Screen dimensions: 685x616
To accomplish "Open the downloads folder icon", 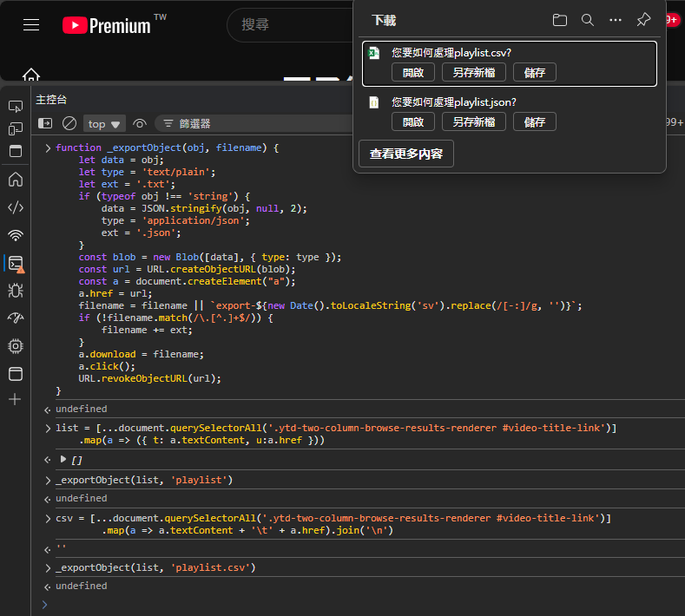I will [560, 20].
